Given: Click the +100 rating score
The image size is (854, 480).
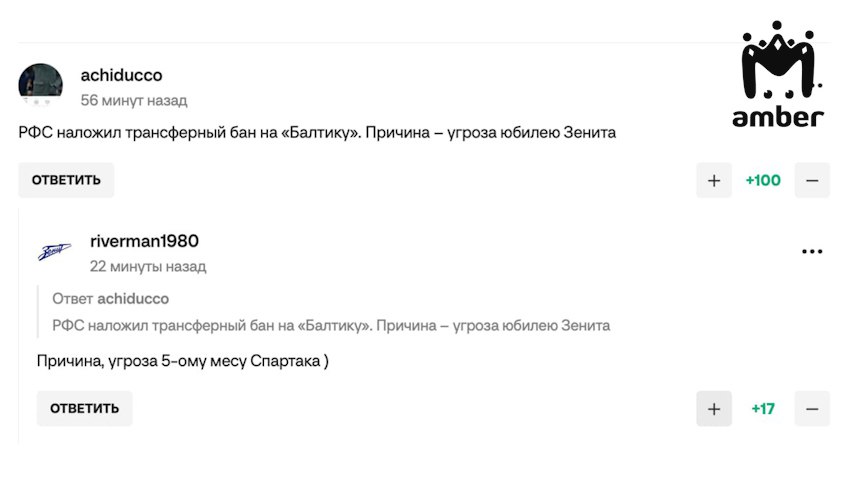Looking at the screenshot, I should (x=763, y=181).
